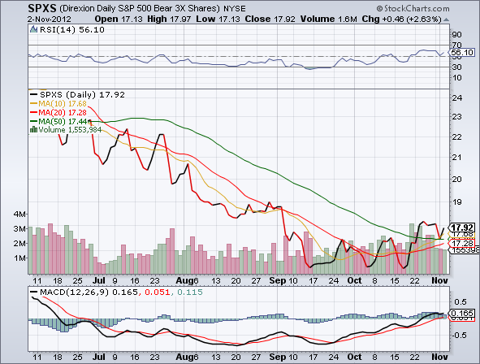
Task: Click the Close 17.92 value in header
Action: point(270,19)
